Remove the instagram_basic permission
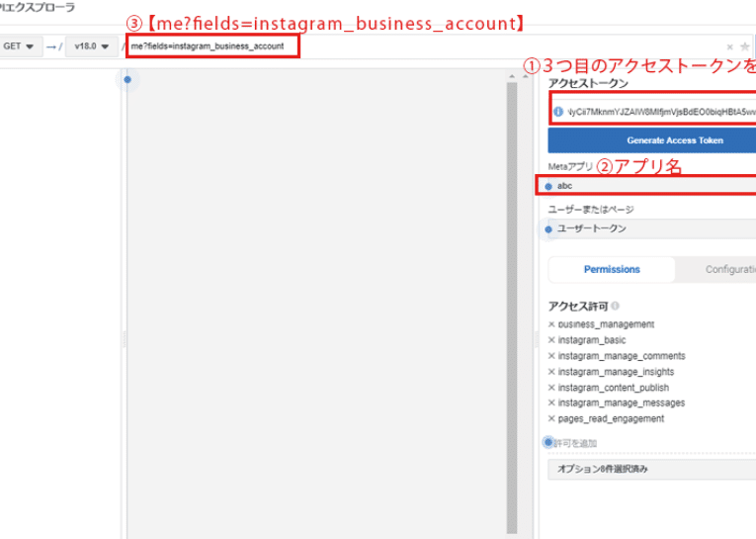Image resolution: width=756 pixels, height=539 pixels. (x=551, y=340)
